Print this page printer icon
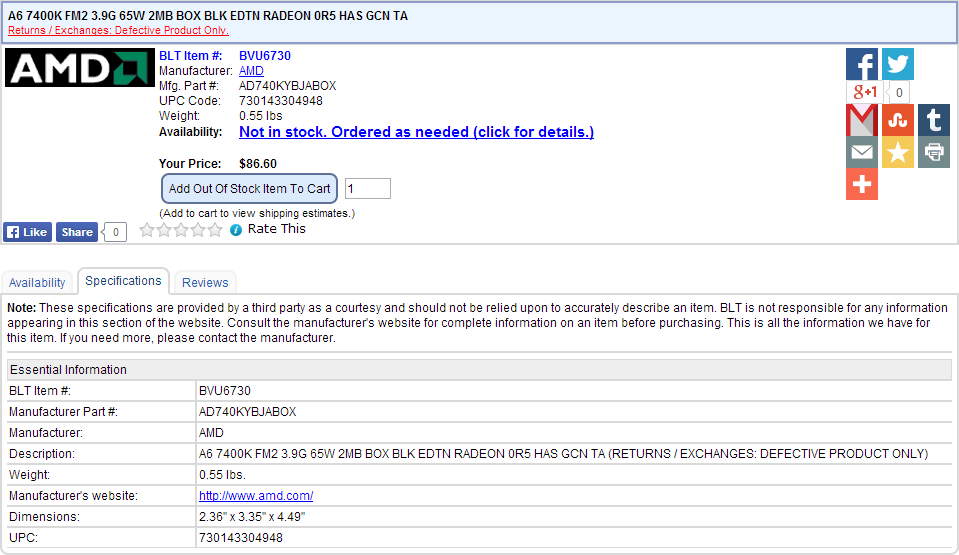 (934, 152)
